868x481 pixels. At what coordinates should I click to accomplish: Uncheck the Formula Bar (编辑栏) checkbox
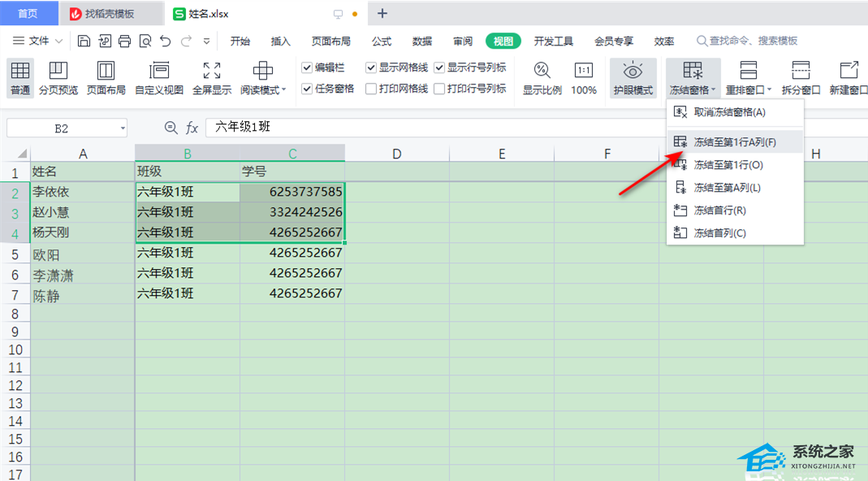click(x=307, y=68)
